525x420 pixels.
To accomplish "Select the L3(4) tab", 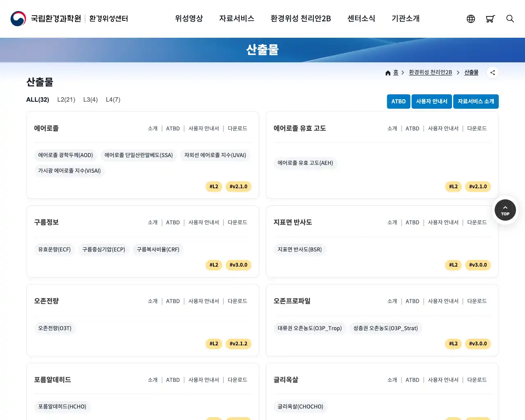I will click(x=90, y=100).
